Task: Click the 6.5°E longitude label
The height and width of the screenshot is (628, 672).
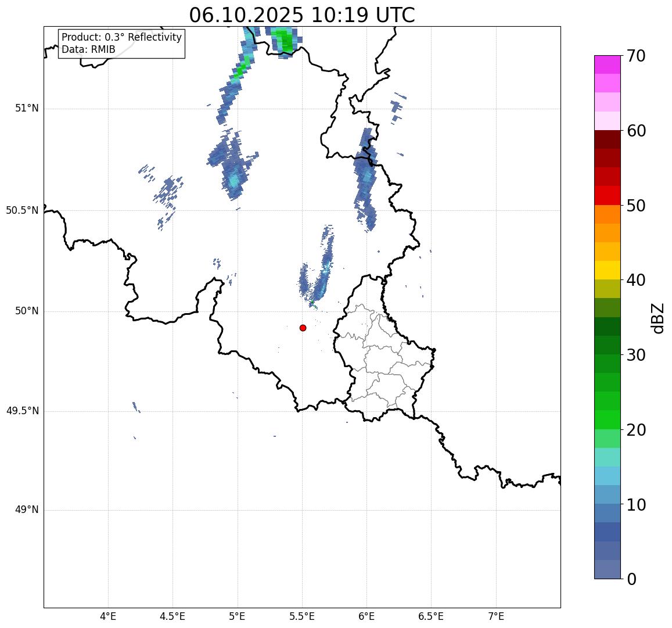Action: pyautogui.click(x=431, y=617)
